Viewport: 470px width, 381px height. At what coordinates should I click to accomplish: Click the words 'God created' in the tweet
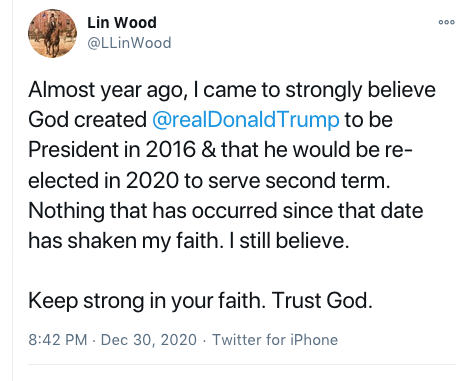point(87,120)
